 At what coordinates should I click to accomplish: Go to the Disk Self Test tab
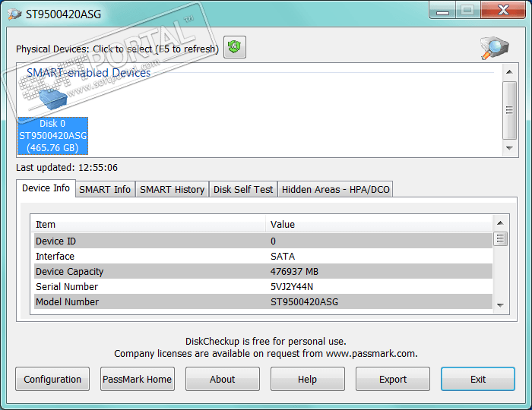pos(243,189)
